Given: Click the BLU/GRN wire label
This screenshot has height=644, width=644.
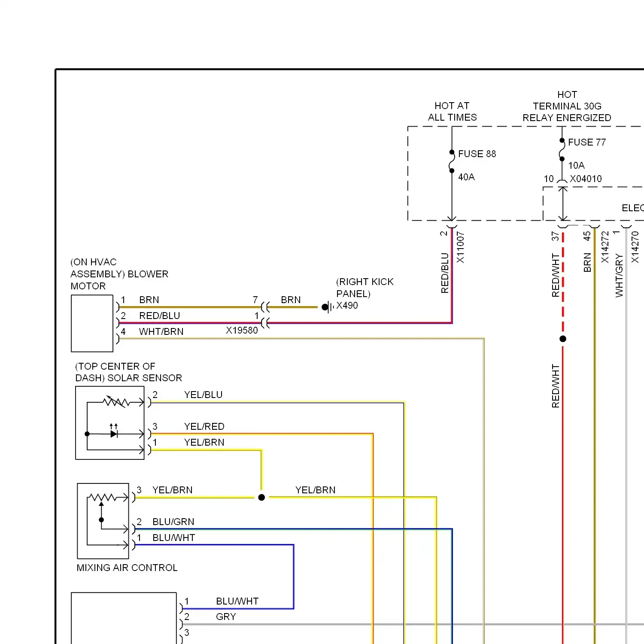Looking at the screenshot, I should [173, 522].
